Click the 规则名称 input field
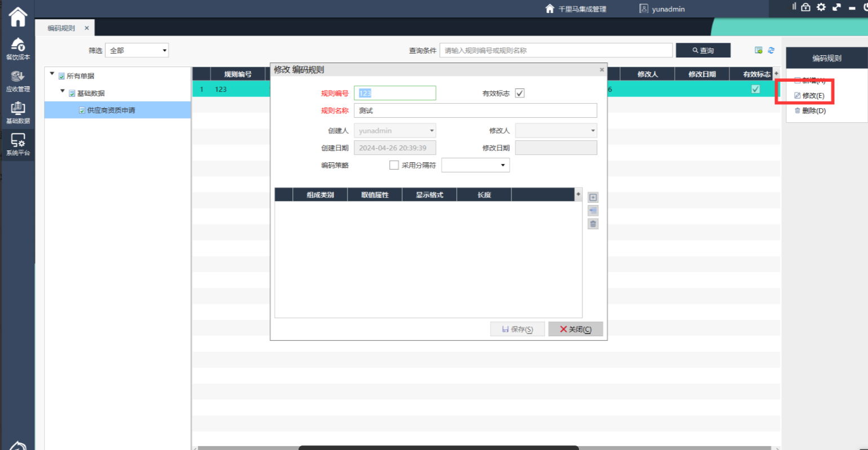 pos(475,110)
